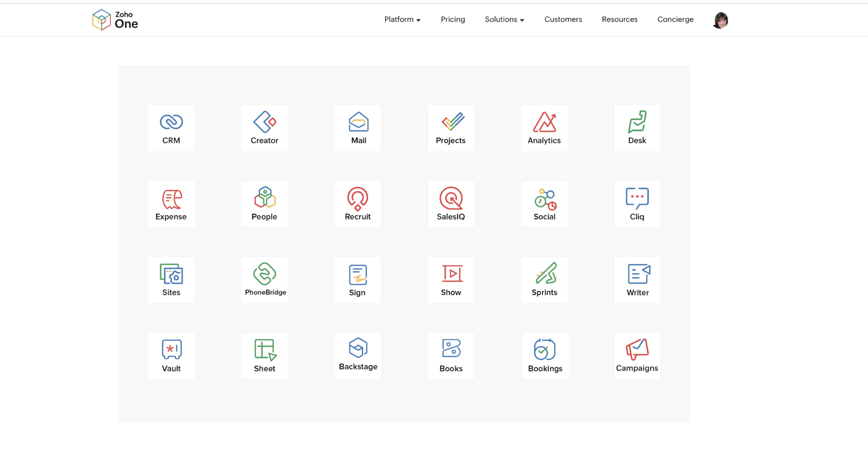The width and height of the screenshot is (868, 453).
Task: Launch the Desk app
Action: click(x=637, y=128)
